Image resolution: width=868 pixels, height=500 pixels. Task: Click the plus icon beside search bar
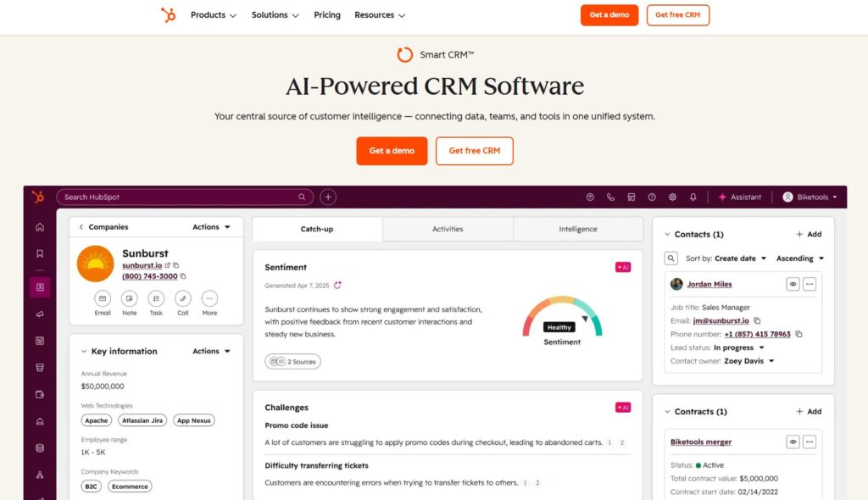point(328,197)
